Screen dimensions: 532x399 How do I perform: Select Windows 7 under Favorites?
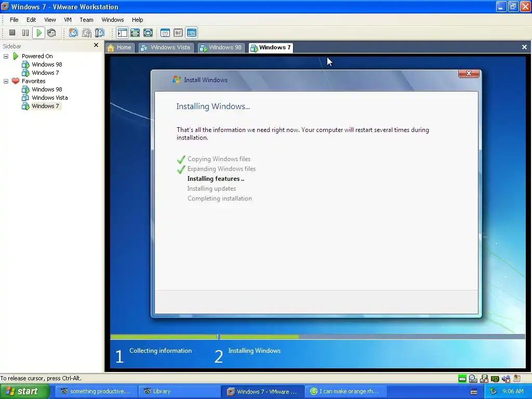point(45,106)
